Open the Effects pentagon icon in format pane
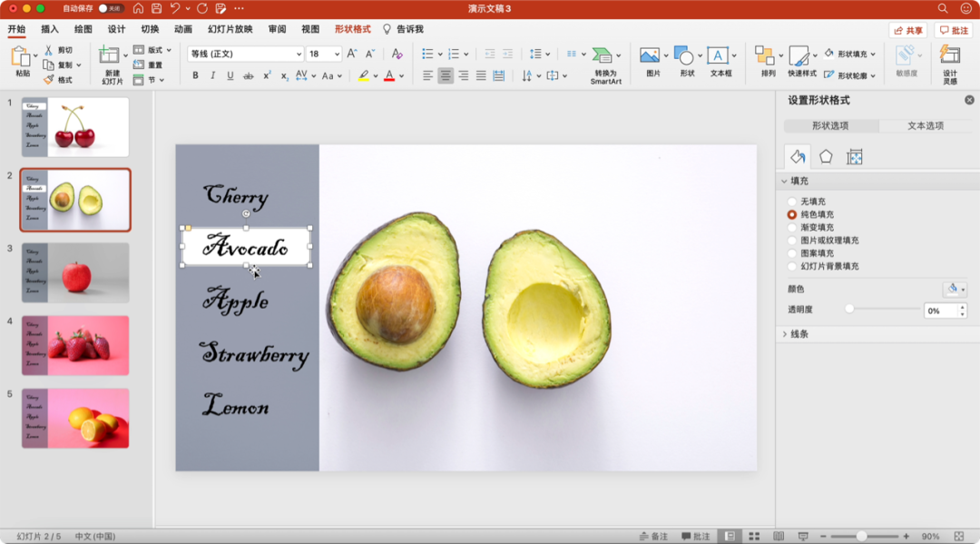Screen dimensions: 980x544 click(826, 157)
